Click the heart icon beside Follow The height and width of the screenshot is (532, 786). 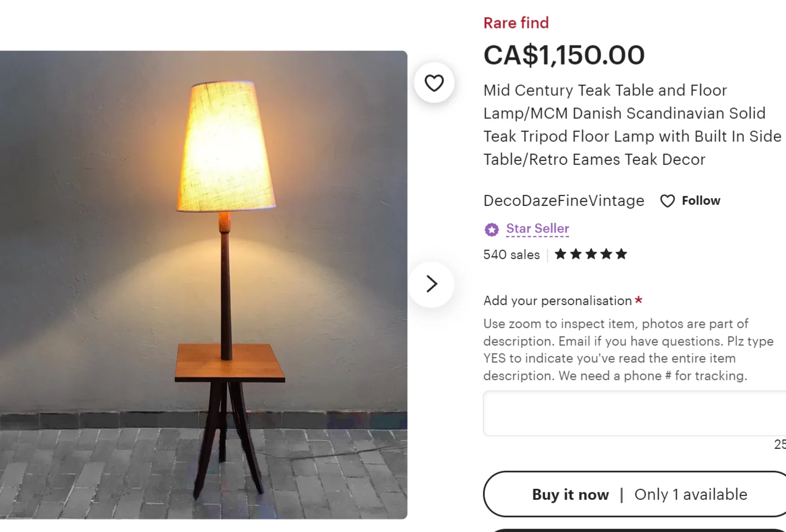point(667,201)
